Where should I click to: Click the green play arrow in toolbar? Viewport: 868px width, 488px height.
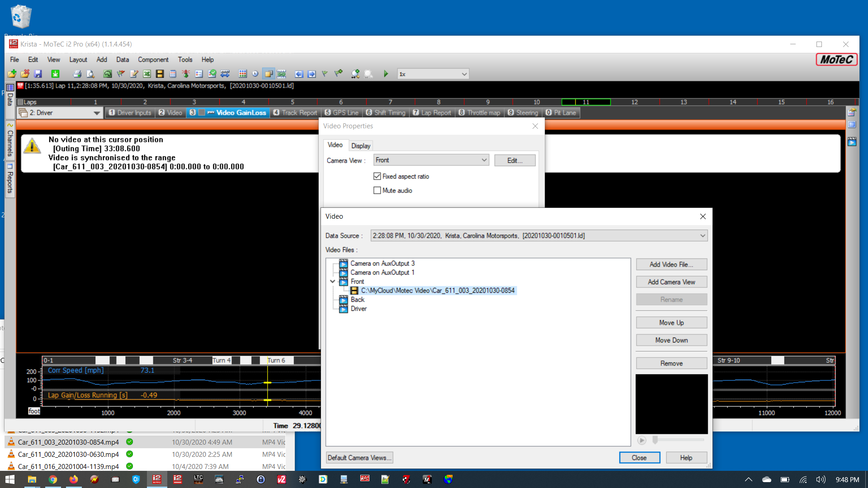[x=386, y=74]
